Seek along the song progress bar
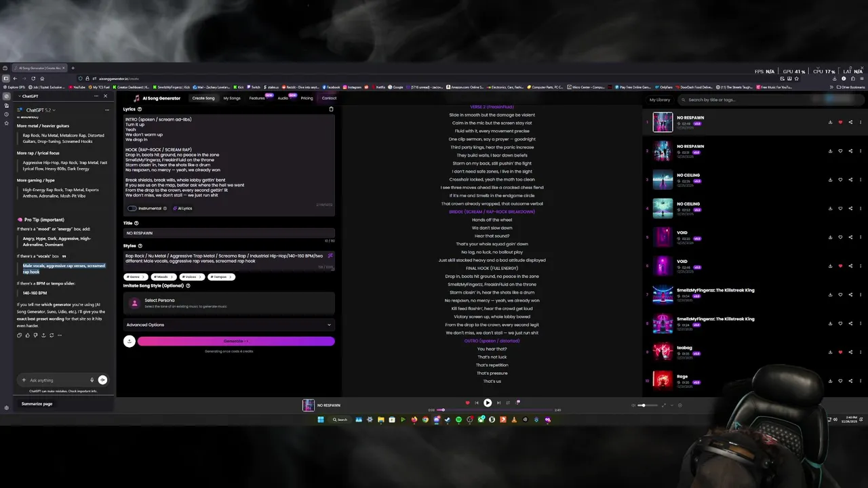 pyautogui.click(x=494, y=409)
